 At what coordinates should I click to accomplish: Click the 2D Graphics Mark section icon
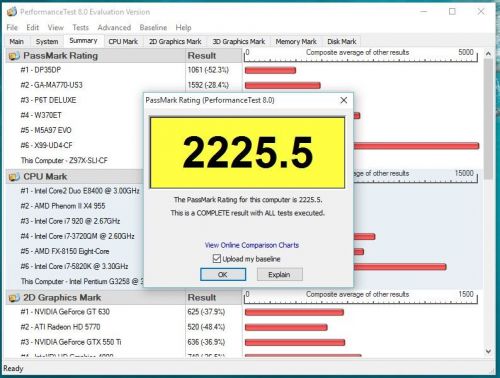tap(14, 298)
